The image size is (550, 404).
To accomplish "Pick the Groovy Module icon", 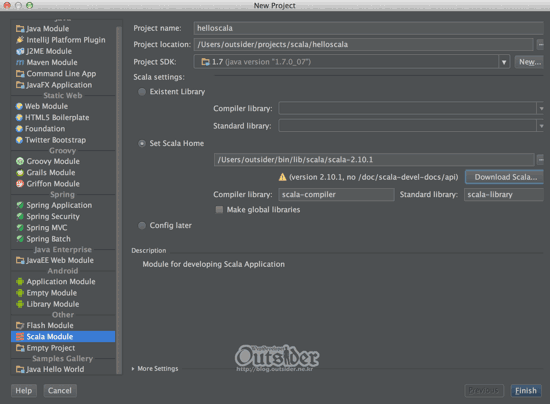I will click(20, 161).
